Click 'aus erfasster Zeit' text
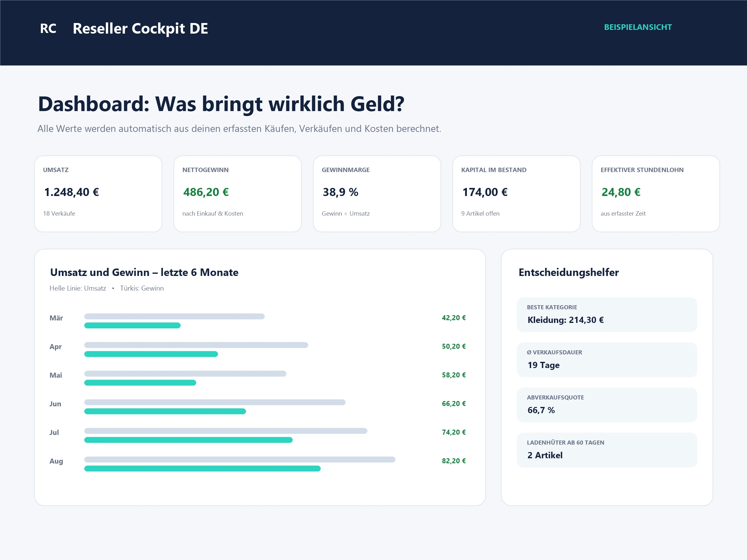This screenshot has width=747, height=560. [x=623, y=213]
